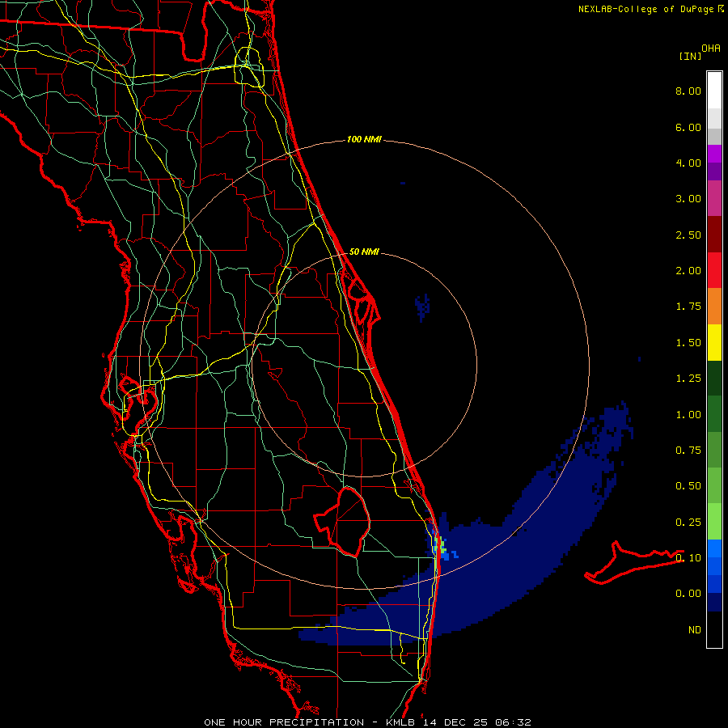Click the orange legend swatch

click(714, 306)
